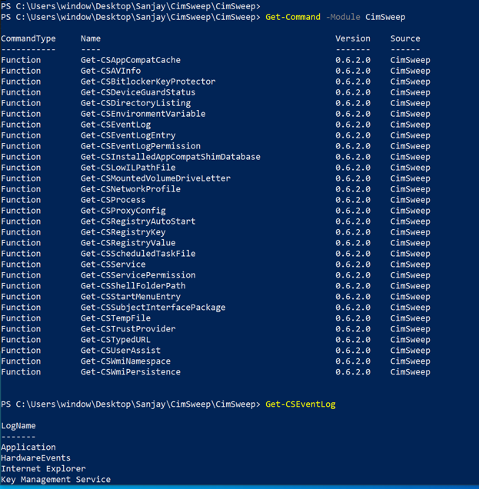Viewport: 480px width, 490px height.
Task: Click the Get-CSLowILPathFile entry
Action: tap(128, 168)
